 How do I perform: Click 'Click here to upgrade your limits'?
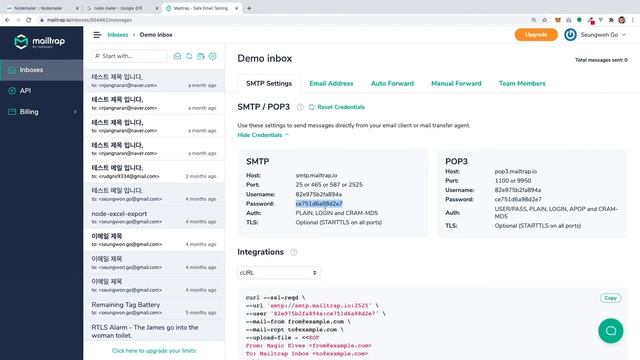(x=154, y=351)
